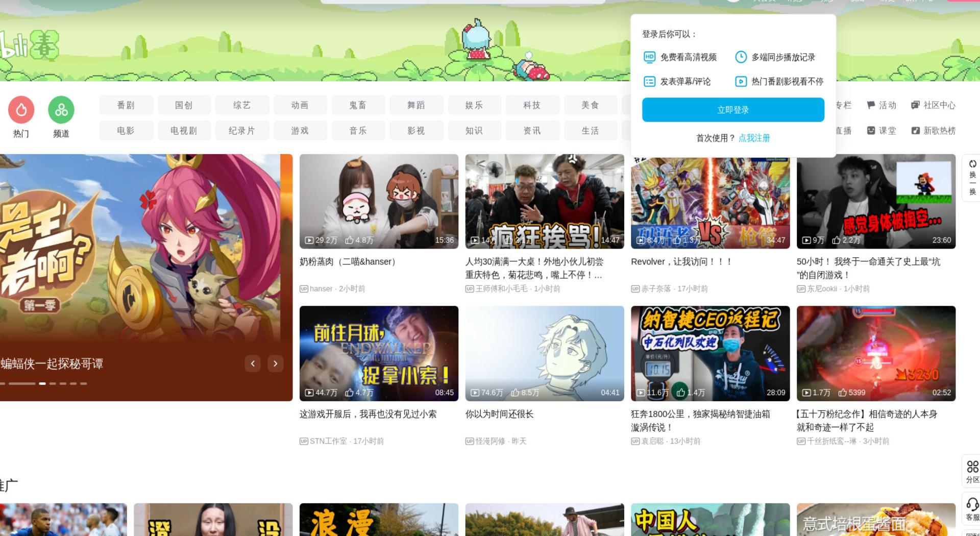Select the 生活 category
980x536 pixels.
click(590, 131)
